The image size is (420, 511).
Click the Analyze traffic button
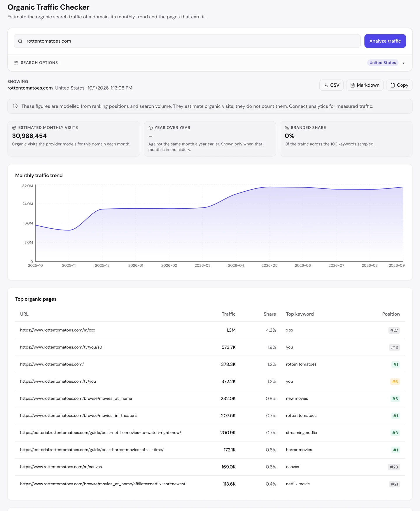385,41
